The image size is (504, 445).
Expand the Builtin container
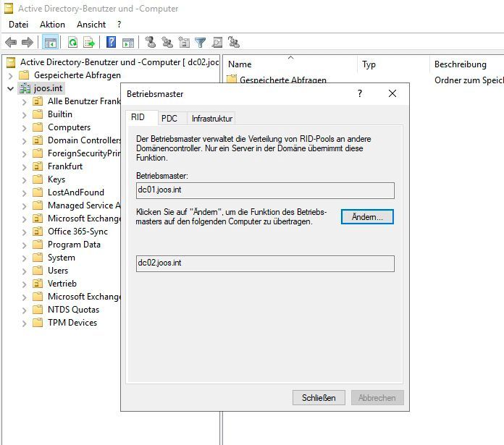click(24, 114)
